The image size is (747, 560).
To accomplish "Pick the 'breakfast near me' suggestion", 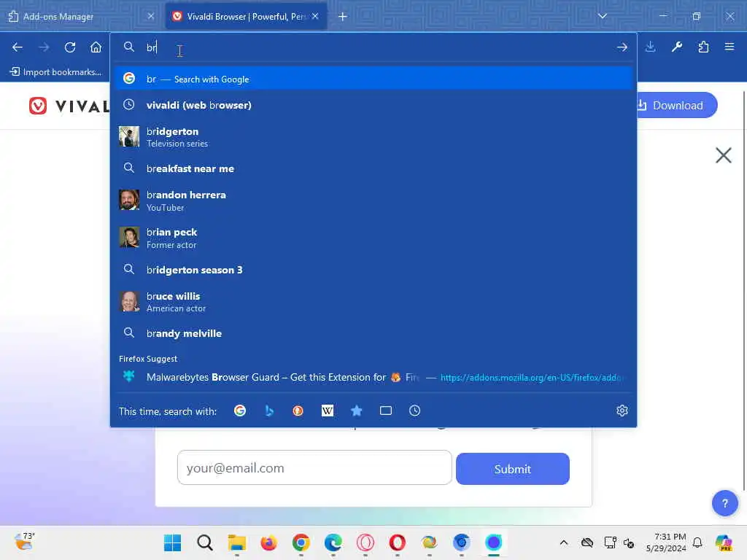I will point(373,168).
